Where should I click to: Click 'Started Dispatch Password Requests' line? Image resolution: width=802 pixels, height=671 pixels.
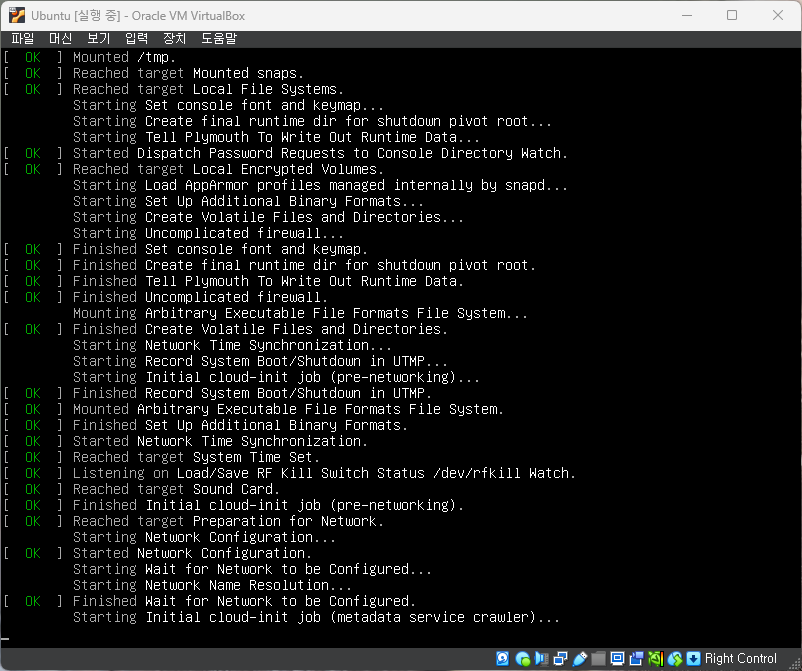tap(320, 153)
